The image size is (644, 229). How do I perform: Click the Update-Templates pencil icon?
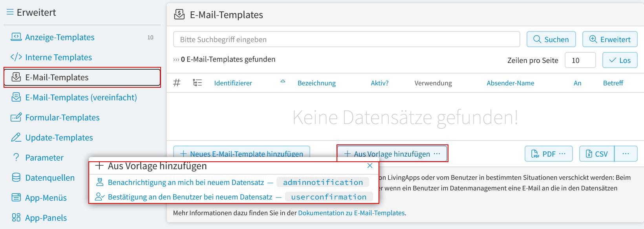coord(16,137)
